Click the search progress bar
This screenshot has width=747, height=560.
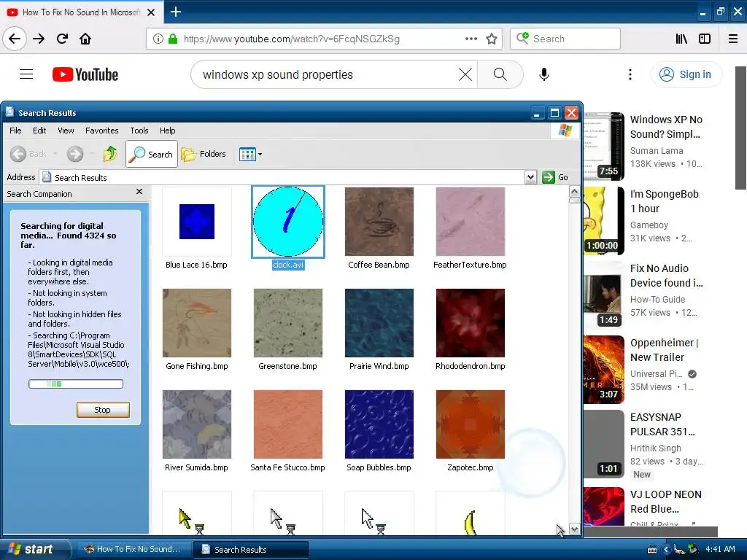click(x=76, y=384)
